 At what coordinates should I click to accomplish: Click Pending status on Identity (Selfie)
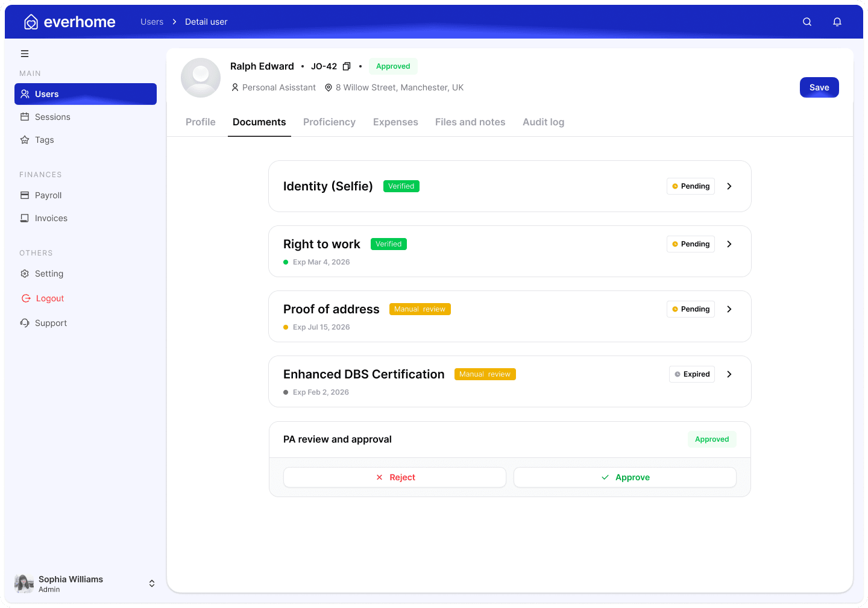[x=691, y=186]
